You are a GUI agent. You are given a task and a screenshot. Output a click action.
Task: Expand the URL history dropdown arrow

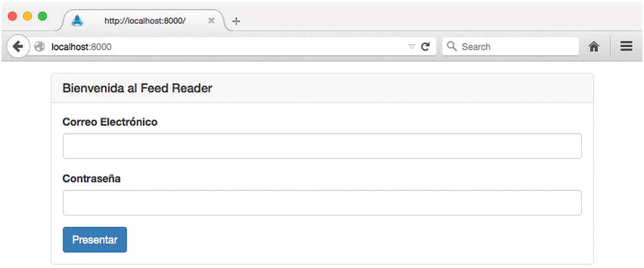pos(411,47)
